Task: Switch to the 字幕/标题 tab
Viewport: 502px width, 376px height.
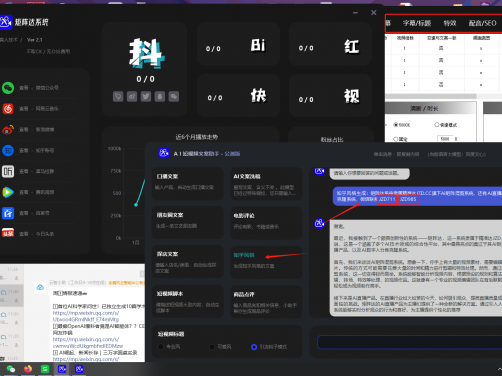Action: click(x=417, y=23)
